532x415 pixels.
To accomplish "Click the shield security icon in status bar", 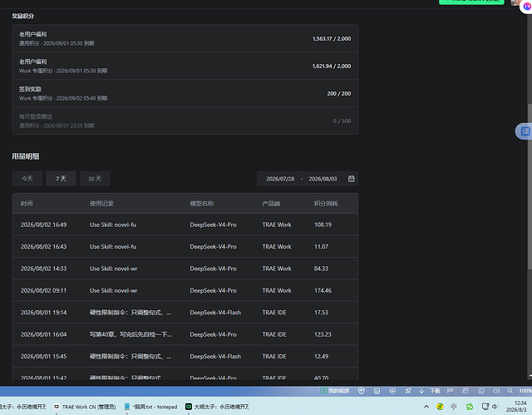I will click(362, 391).
